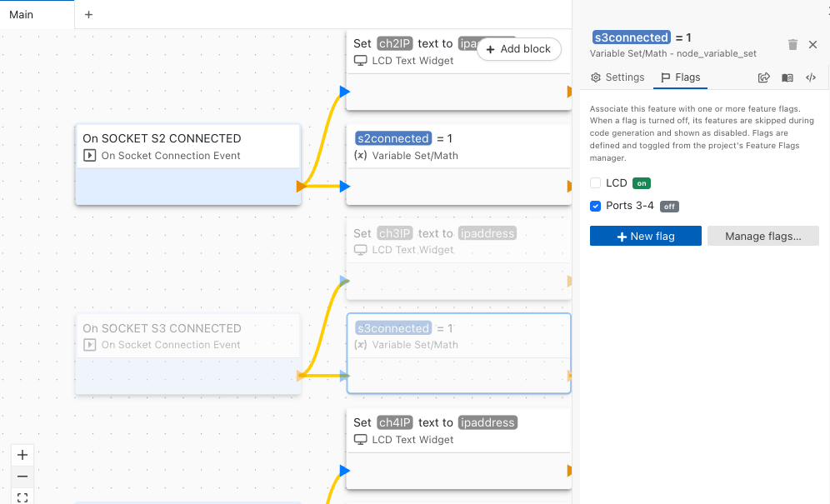Screen dimensions: 830x504
Task: Click play event icon in S2 CONNECTED block
Action: (x=89, y=156)
